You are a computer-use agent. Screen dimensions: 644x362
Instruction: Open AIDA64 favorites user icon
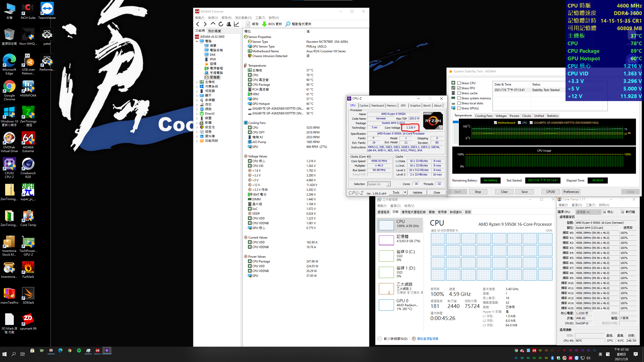[x=229, y=24]
